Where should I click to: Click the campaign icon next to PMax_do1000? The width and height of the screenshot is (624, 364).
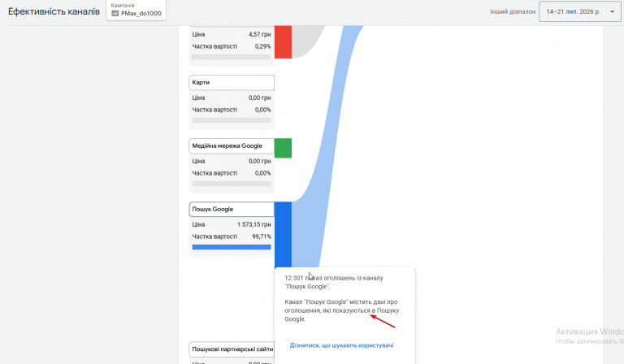(x=115, y=14)
